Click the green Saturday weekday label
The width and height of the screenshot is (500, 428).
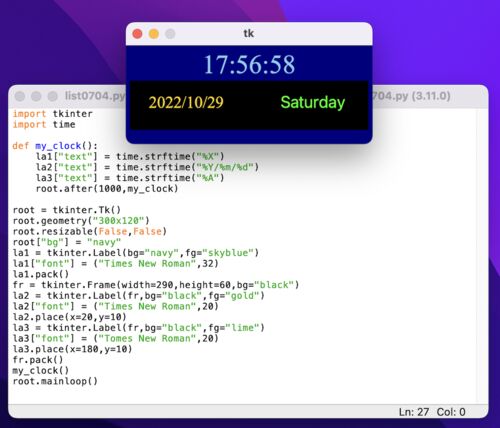click(x=313, y=102)
